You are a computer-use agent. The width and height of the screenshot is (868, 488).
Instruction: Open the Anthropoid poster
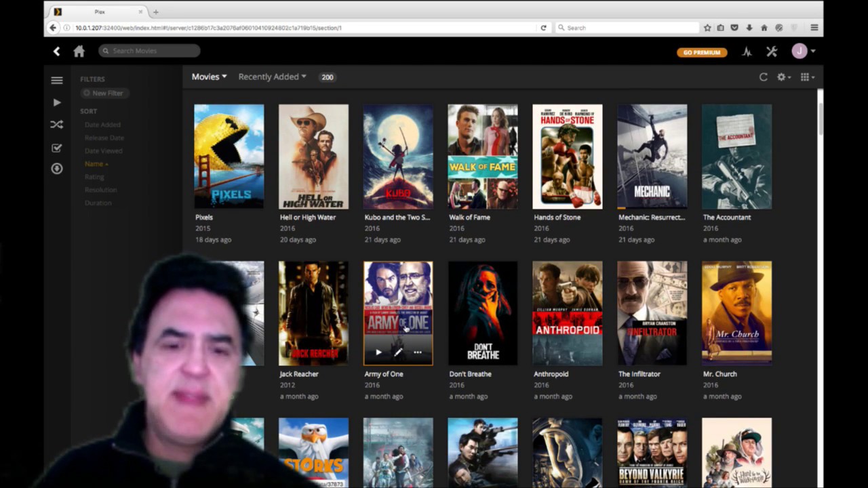coord(568,313)
